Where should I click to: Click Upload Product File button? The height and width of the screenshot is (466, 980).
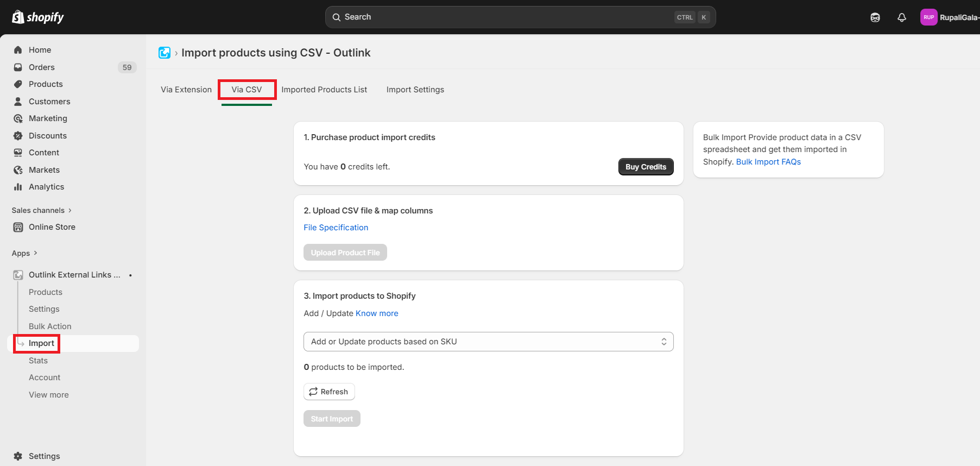click(x=345, y=253)
